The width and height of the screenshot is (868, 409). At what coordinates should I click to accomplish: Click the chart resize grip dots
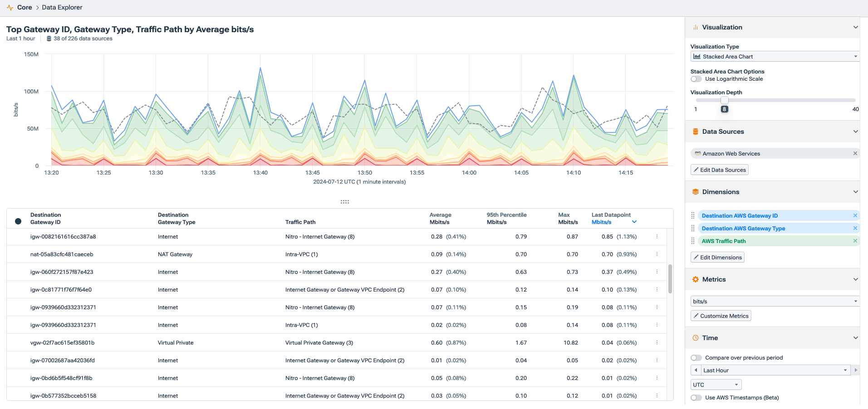coord(345,202)
